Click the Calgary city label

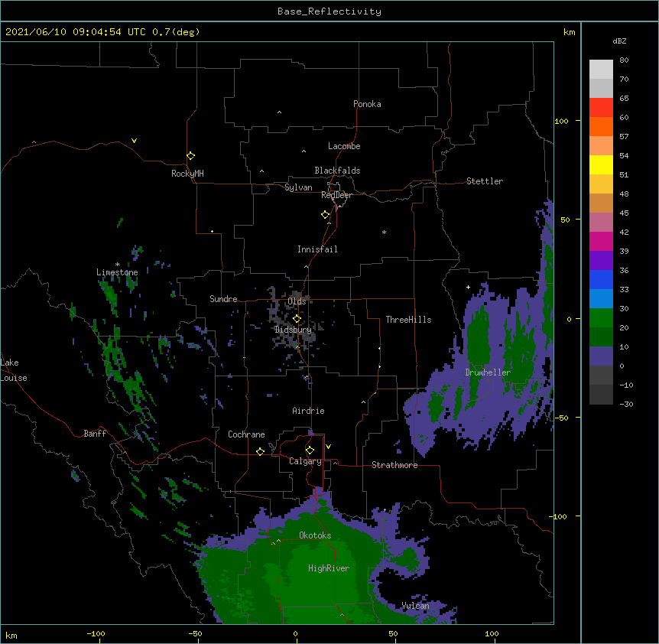click(x=305, y=461)
